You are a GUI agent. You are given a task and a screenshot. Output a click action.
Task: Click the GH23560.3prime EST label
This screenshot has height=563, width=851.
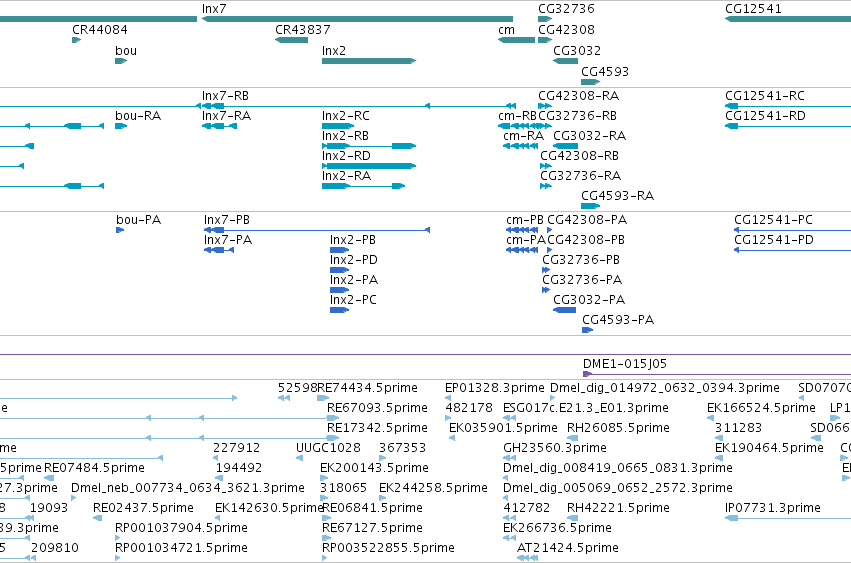[x=555, y=448]
